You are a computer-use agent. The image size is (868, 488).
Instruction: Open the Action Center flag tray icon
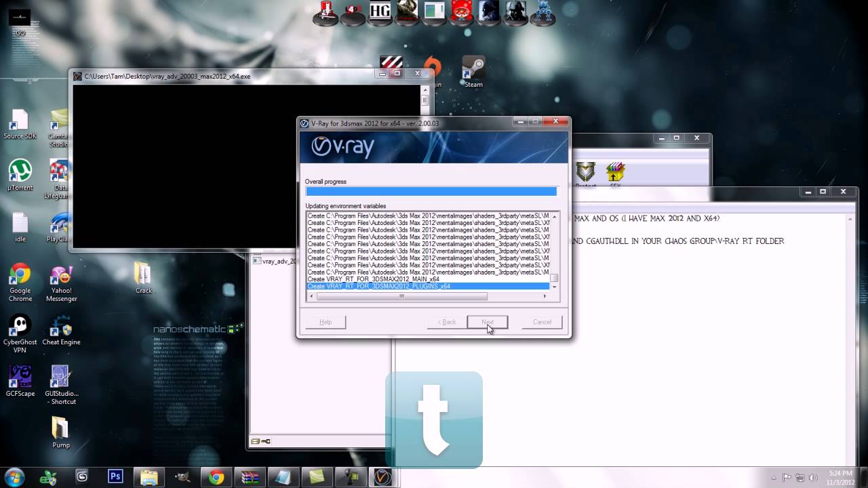[x=787, y=477]
